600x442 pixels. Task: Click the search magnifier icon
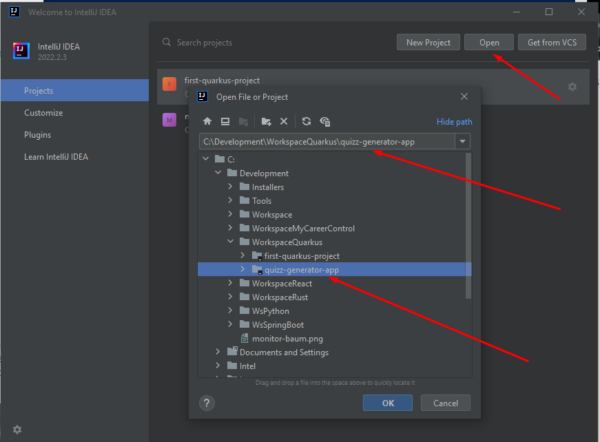(x=166, y=42)
